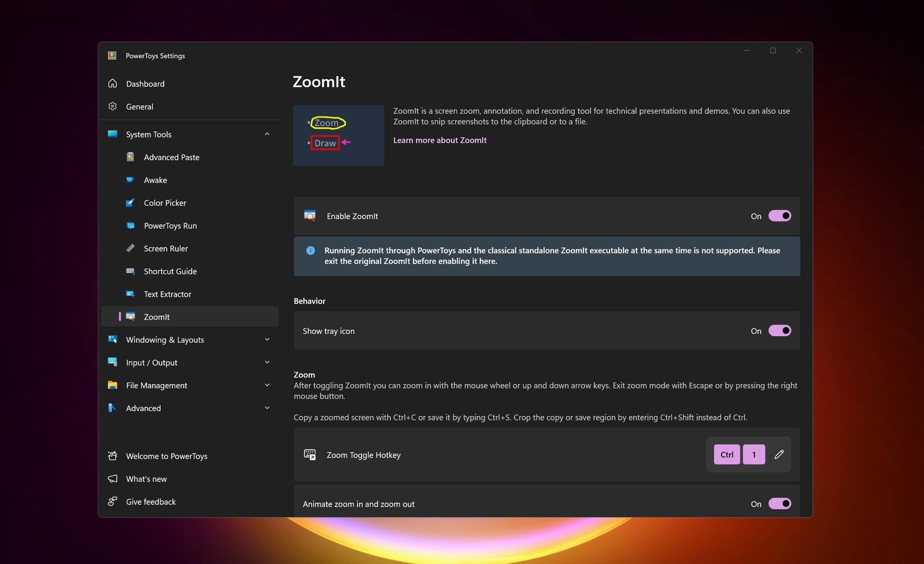Go to General settings
Screen dimensions: 924x564
click(x=190, y=107)
